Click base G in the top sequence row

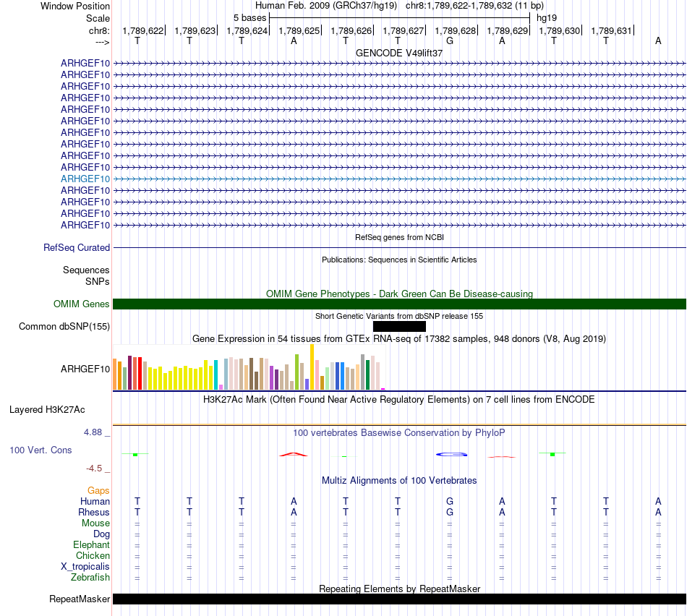[x=450, y=40]
